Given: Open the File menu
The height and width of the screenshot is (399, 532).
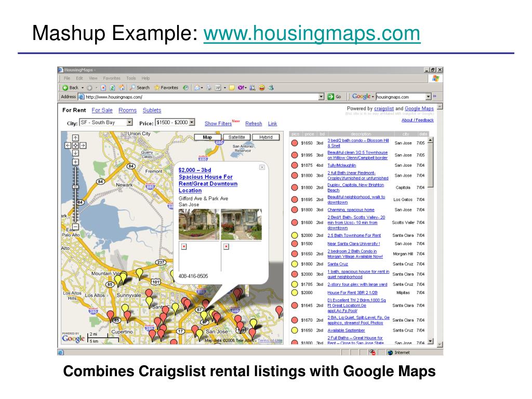Looking at the screenshot, I should pos(67,78).
